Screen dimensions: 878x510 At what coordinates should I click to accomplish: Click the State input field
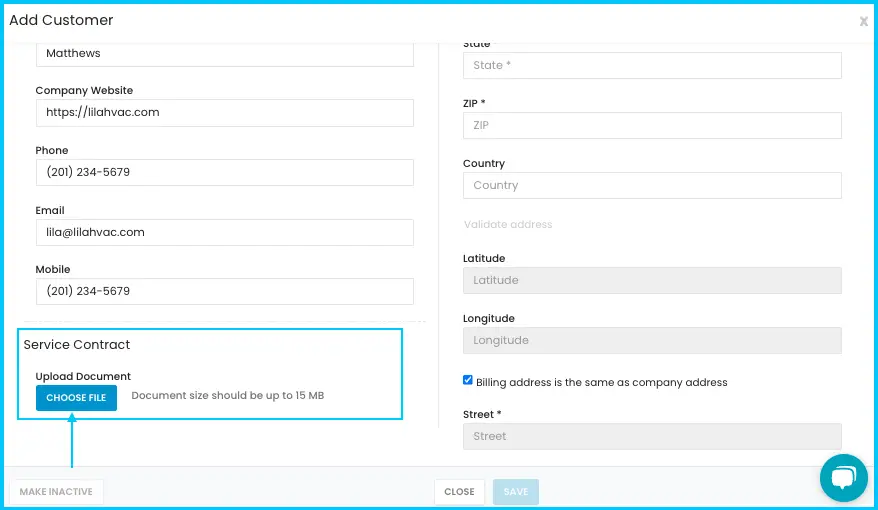point(652,65)
